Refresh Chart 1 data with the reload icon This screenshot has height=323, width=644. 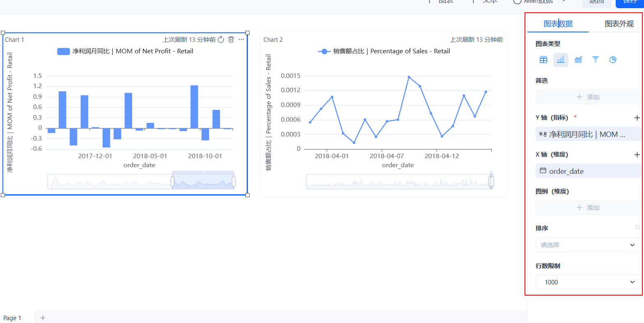[x=221, y=39]
